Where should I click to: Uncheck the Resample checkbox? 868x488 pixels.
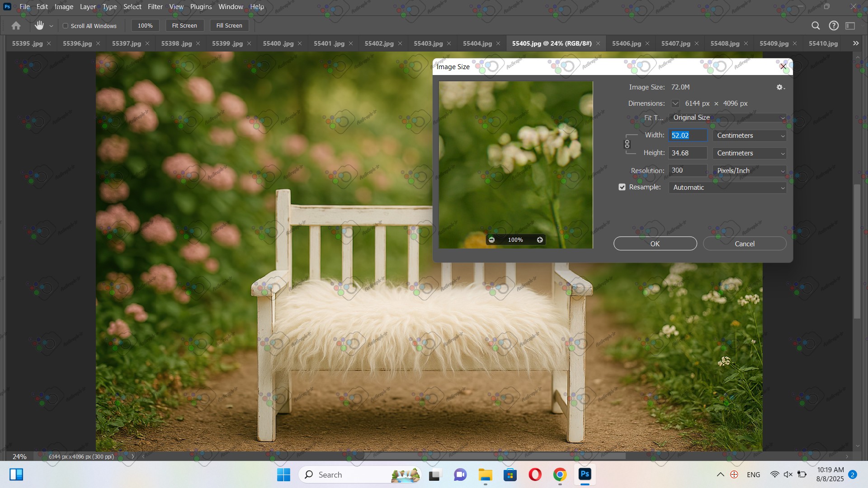click(x=622, y=187)
